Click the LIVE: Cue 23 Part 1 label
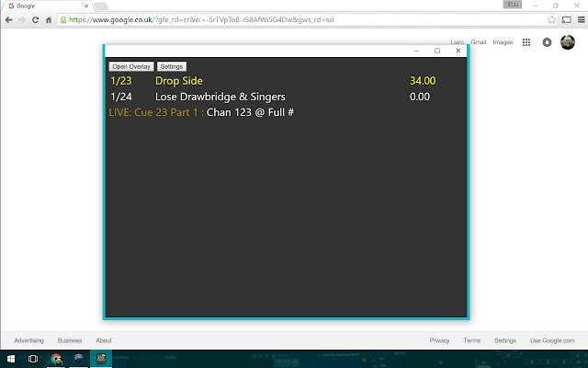Screen dimensions: 588x368 (156, 112)
